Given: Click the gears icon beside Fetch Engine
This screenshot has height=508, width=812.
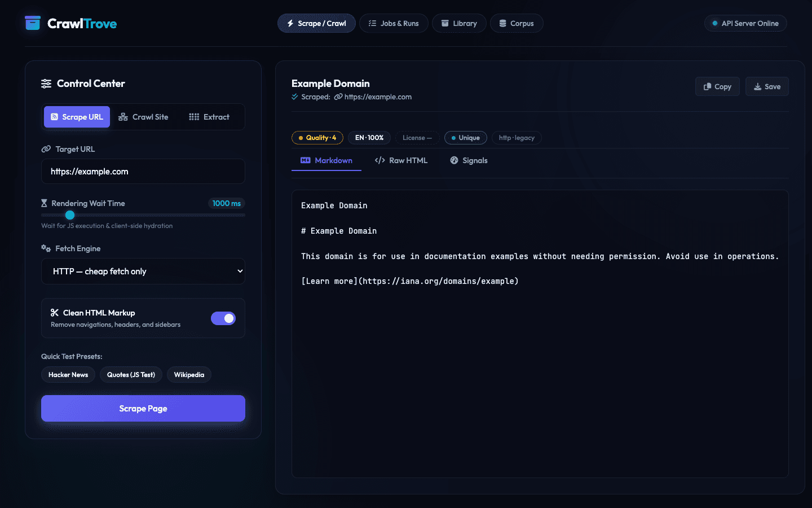Looking at the screenshot, I should [x=46, y=248].
